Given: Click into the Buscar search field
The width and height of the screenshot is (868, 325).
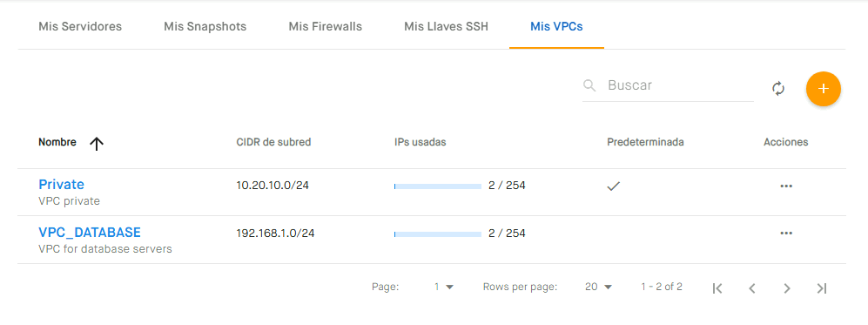Looking at the screenshot, I should [680, 85].
